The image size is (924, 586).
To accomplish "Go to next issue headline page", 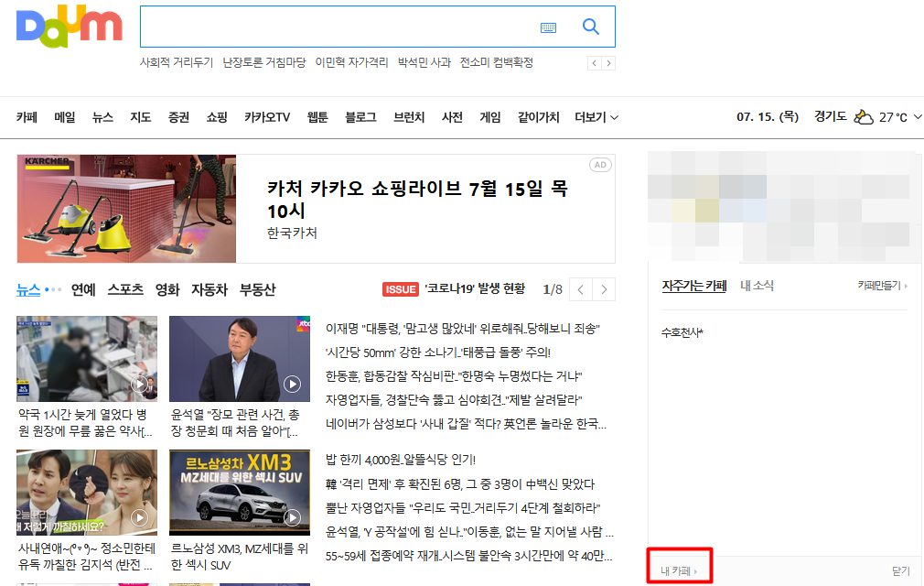I will tap(604, 289).
